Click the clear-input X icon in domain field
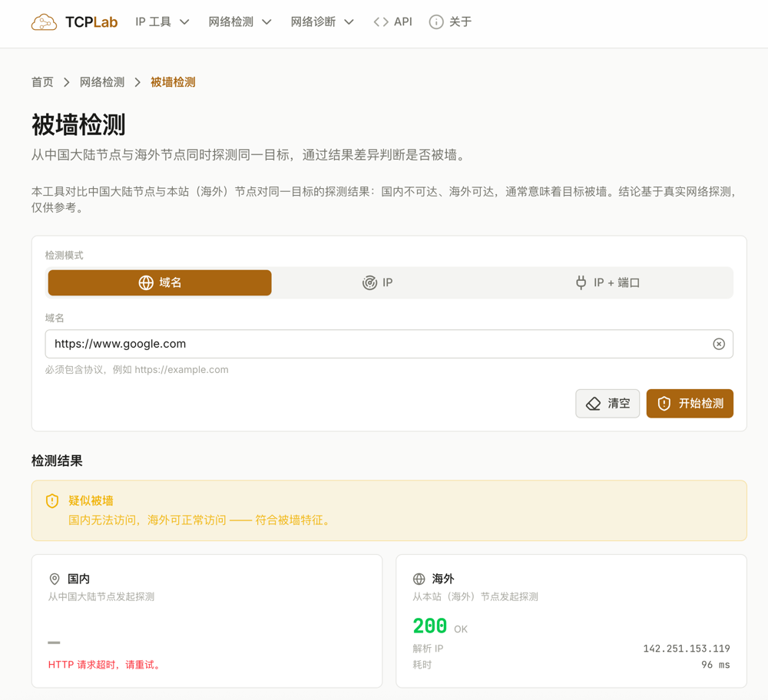The image size is (768, 700). coord(719,344)
